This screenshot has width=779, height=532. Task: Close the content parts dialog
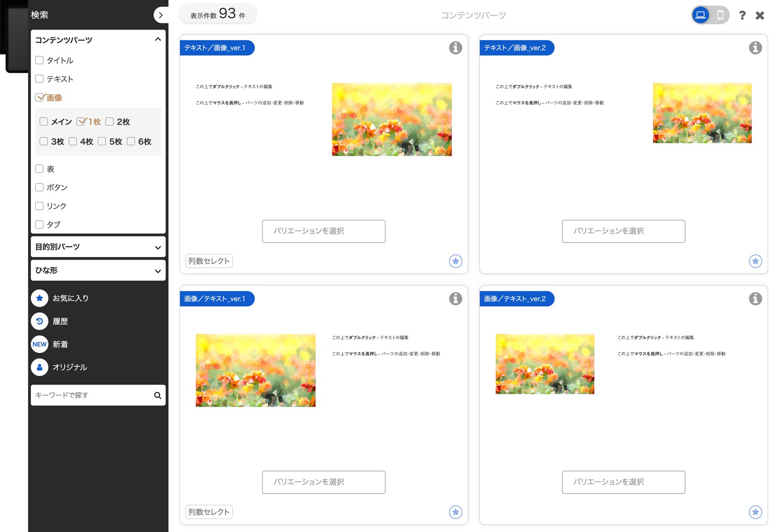760,16
